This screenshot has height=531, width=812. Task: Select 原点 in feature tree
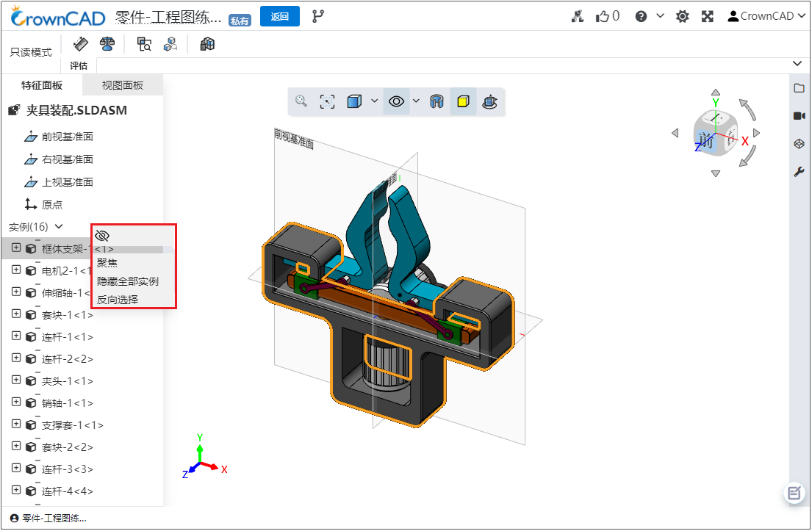[x=51, y=205]
